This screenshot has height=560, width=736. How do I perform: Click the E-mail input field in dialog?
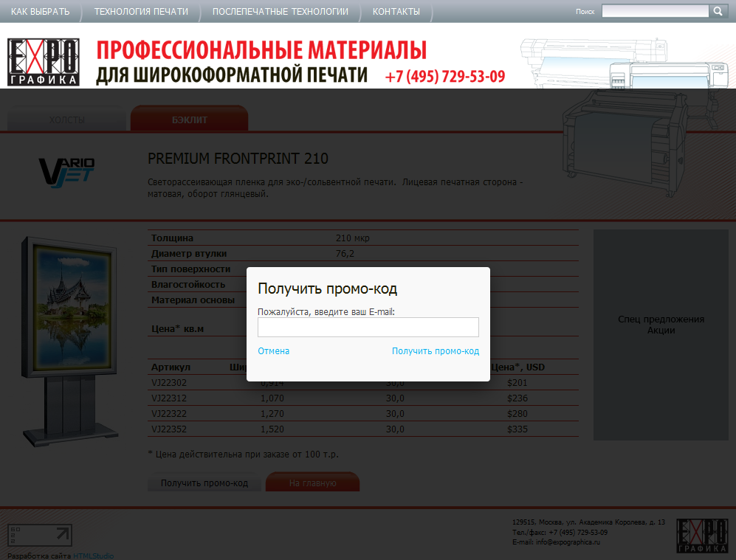point(368,328)
